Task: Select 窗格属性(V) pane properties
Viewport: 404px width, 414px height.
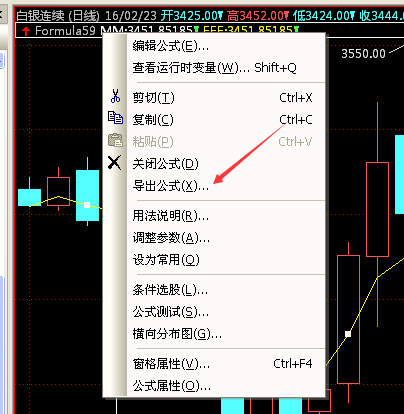Action: (215, 364)
